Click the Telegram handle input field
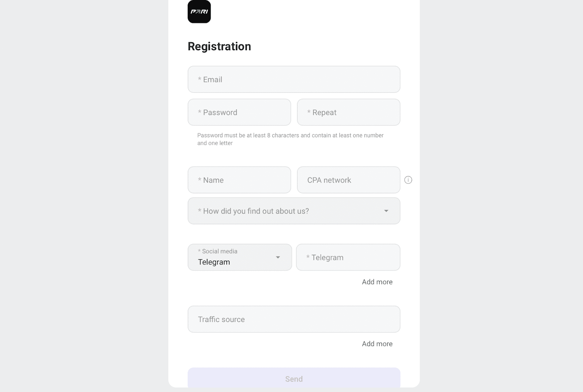The height and width of the screenshot is (392, 583). (348, 257)
